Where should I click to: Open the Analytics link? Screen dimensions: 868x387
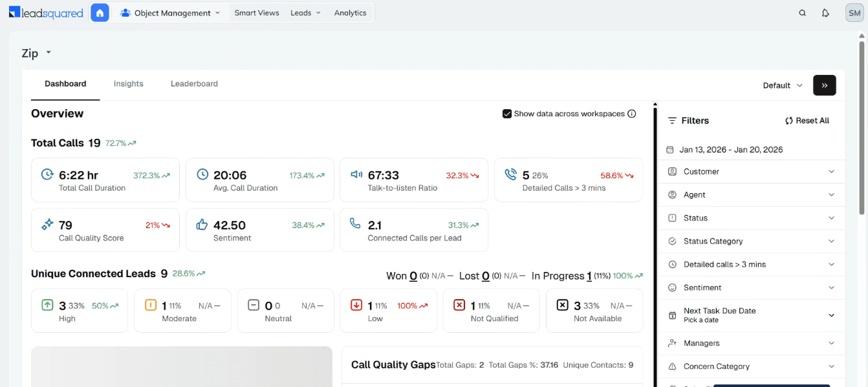click(x=351, y=13)
